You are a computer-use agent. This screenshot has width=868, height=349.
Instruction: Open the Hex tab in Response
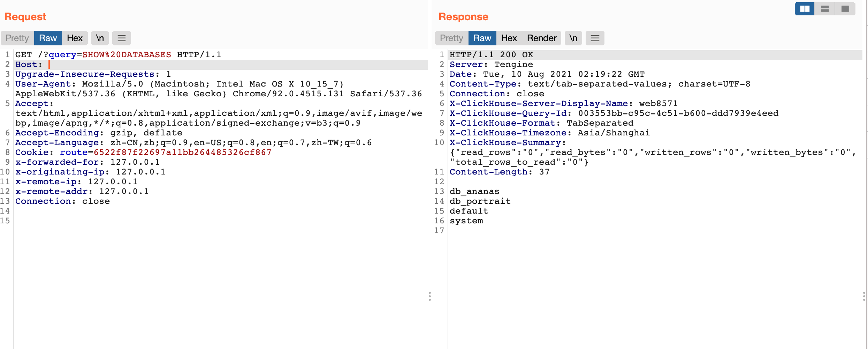pyautogui.click(x=509, y=38)
